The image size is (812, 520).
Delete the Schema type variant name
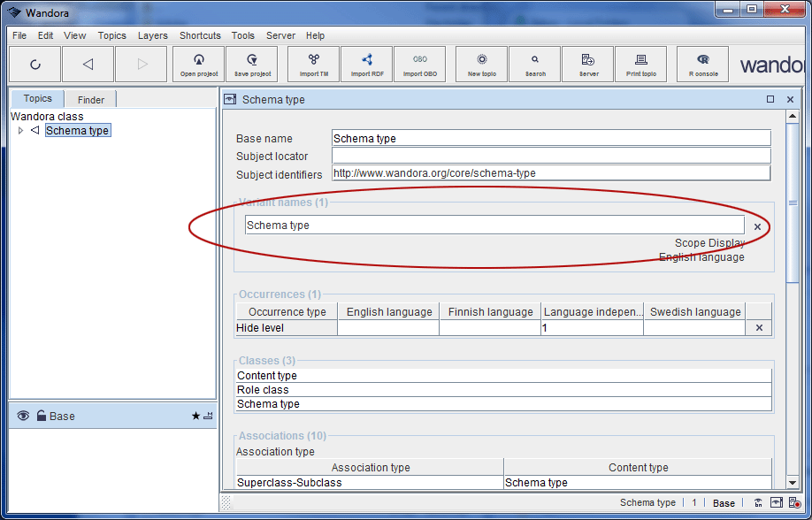(757, 226)
